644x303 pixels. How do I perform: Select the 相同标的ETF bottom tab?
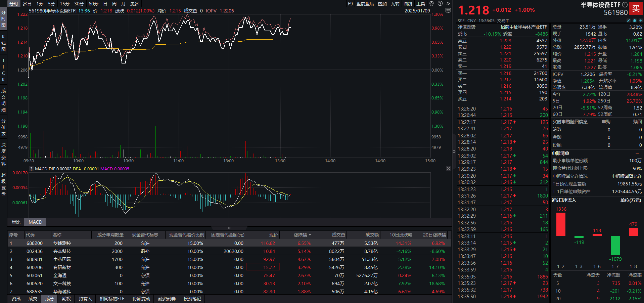pos(112,299)
